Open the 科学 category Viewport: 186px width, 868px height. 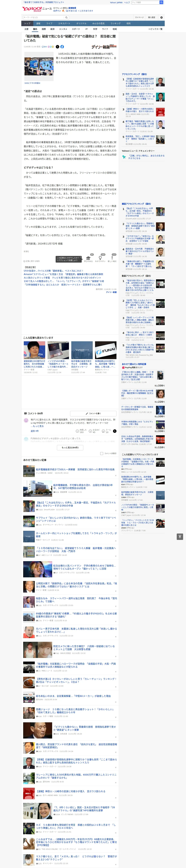coord(95,29)
